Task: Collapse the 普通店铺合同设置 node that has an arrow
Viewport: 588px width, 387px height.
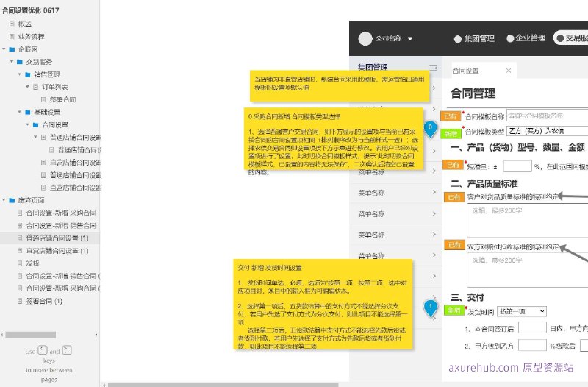Action: pos(35,137)
